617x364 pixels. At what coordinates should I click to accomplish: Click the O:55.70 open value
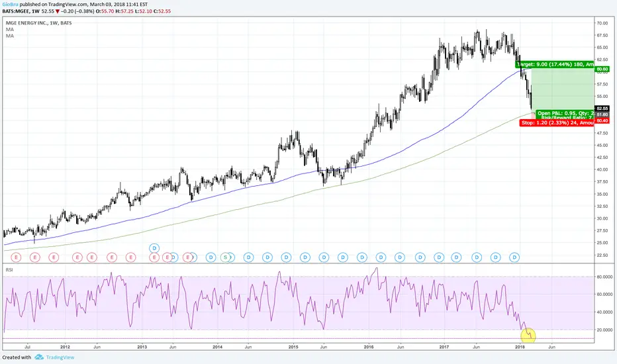[x=106, y=11]
